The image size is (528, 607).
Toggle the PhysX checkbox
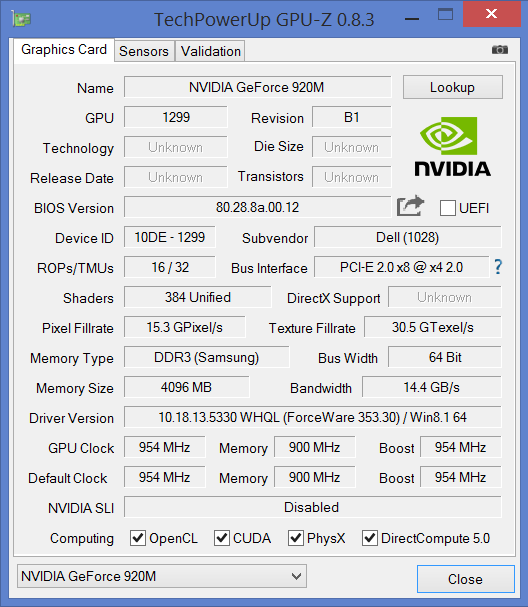[296, 538]
